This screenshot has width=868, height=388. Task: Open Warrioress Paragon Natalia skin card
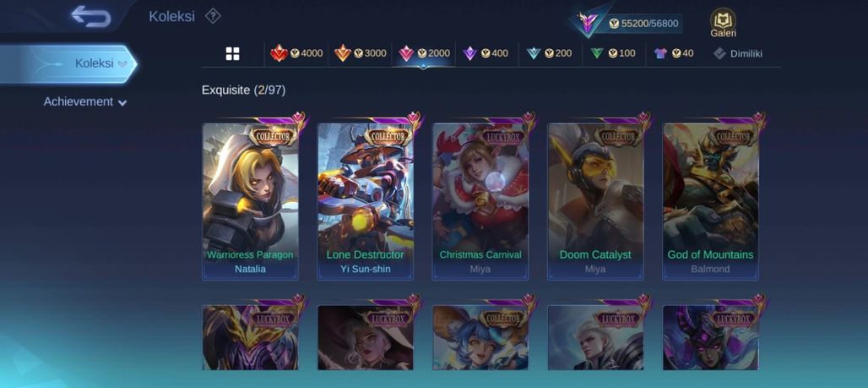[x=250, y=200]
